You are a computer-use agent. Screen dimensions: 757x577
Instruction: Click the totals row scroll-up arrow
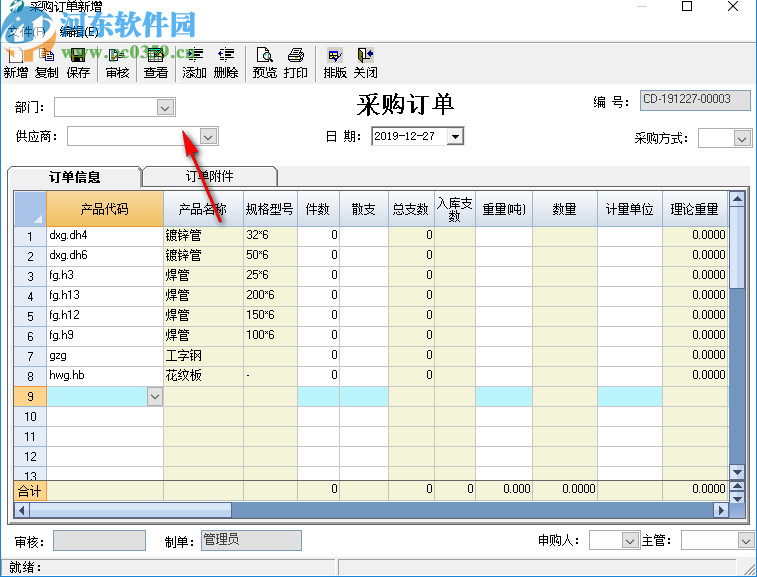tap(737, 486)
